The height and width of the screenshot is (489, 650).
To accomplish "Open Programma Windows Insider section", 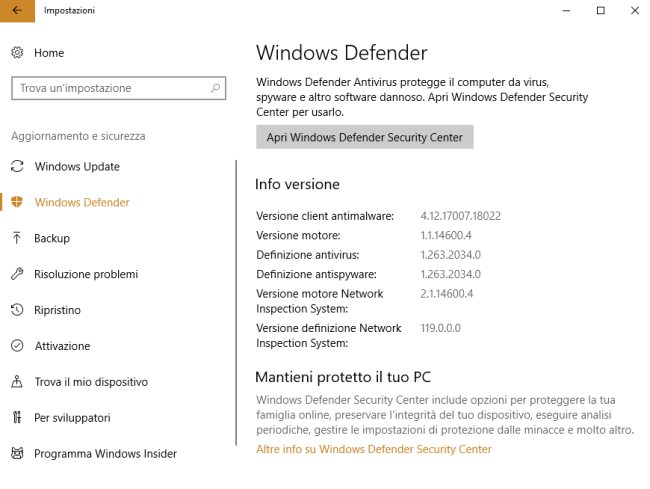I will (x=105, y=453).
